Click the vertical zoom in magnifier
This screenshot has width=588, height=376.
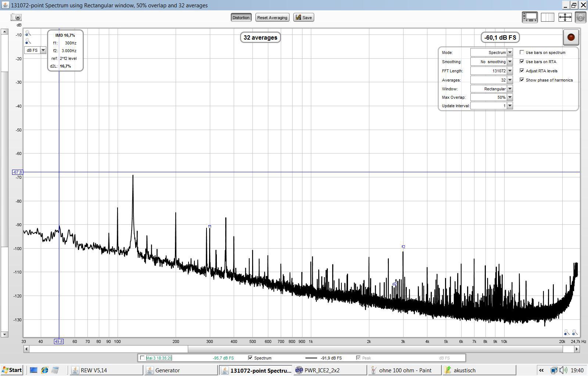tap(28, 34)
